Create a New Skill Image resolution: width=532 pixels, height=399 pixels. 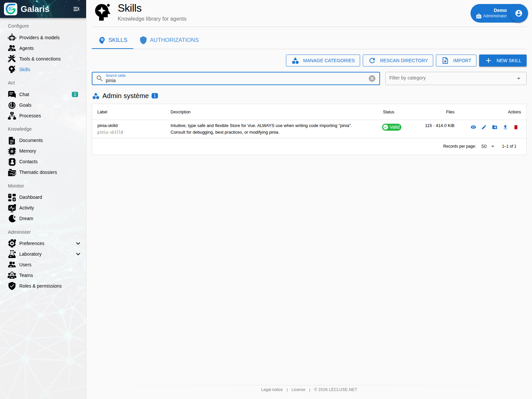click(x=503, y=61)
